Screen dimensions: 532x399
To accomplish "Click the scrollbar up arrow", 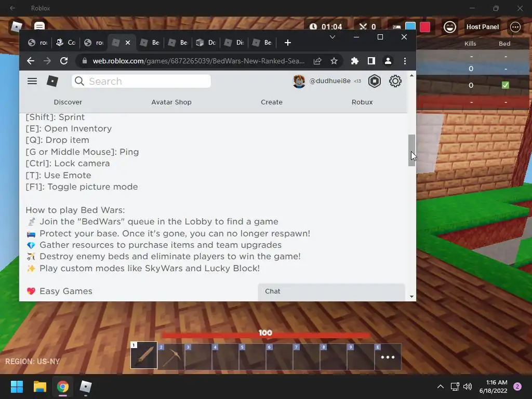I will click(411, 76).
